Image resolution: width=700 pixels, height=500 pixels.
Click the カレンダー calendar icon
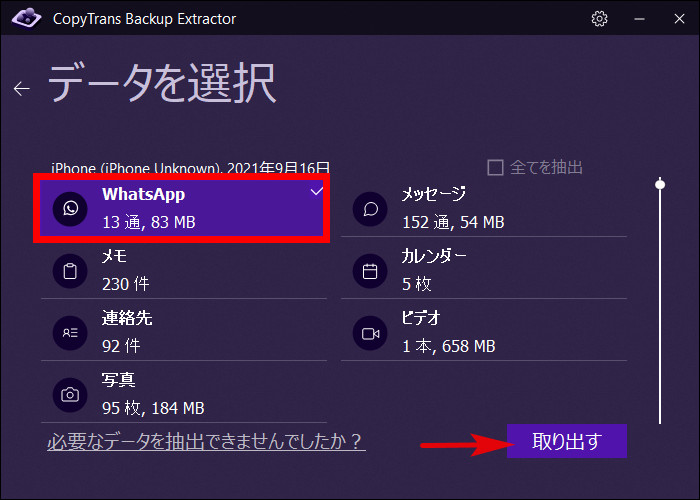(x=370, y=271)
